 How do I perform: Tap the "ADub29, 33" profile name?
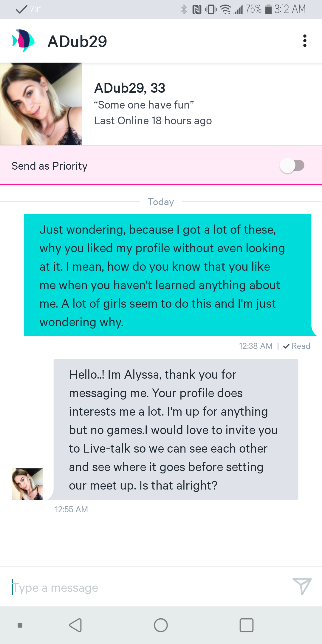tap(130, 88)
